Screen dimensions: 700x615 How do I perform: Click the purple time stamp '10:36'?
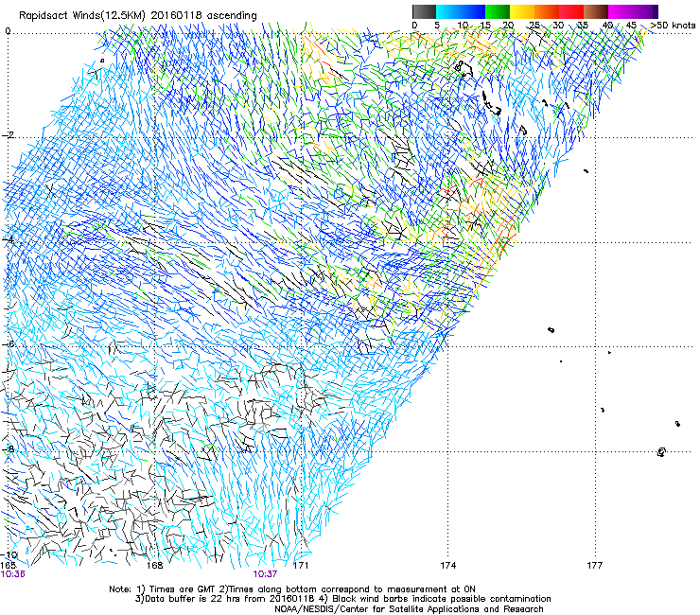[13, 574]
